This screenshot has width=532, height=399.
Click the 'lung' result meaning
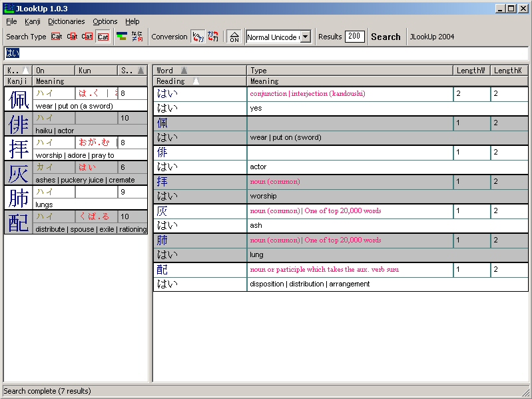(256, 254)
